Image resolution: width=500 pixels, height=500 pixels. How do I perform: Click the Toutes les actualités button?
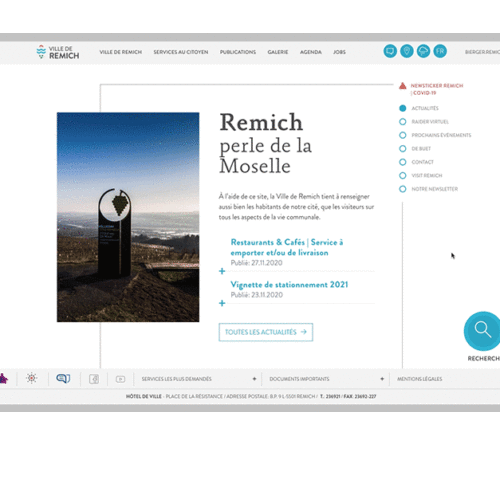pyautogui.click(x=266, y=332)
